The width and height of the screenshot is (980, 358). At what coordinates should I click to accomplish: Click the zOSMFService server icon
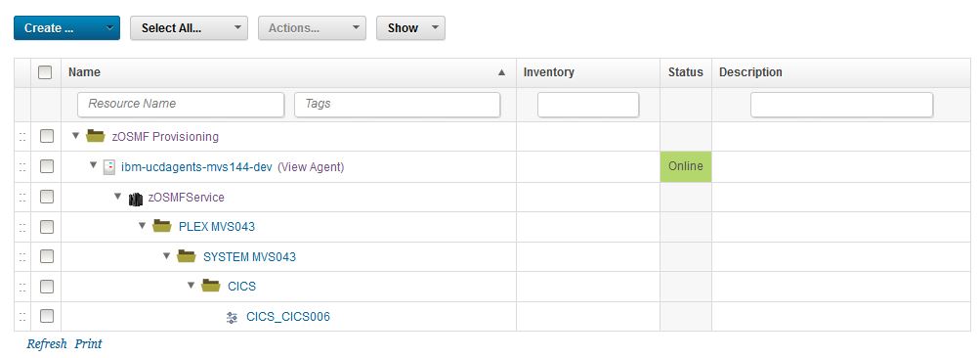pos(135,198)
